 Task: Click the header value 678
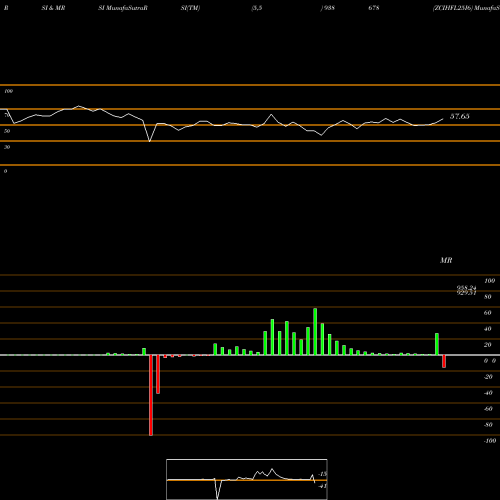374,8
